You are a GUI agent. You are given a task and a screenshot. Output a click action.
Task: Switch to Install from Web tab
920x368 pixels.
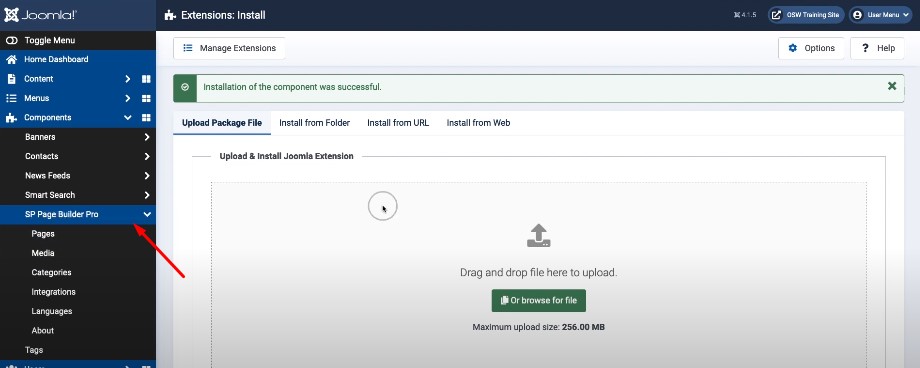pos(478,123)
